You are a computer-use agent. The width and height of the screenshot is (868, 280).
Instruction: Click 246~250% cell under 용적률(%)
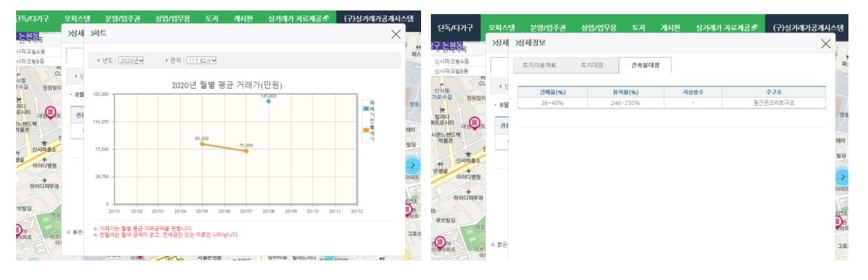pyautogui.click(x=624, y=103)
